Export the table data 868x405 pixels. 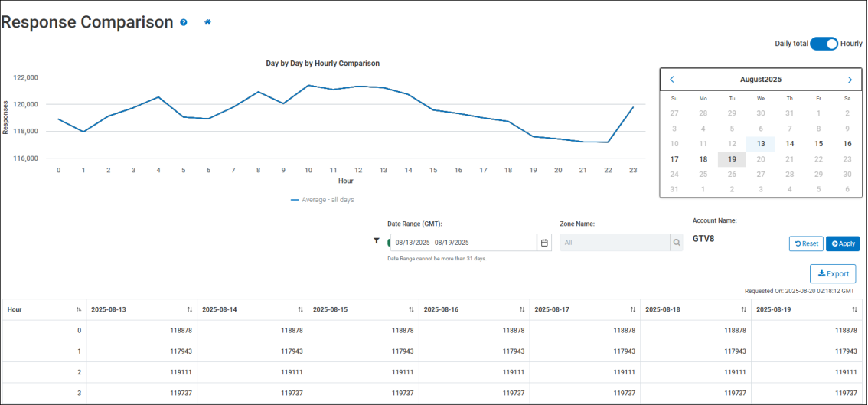click(833, 273)
